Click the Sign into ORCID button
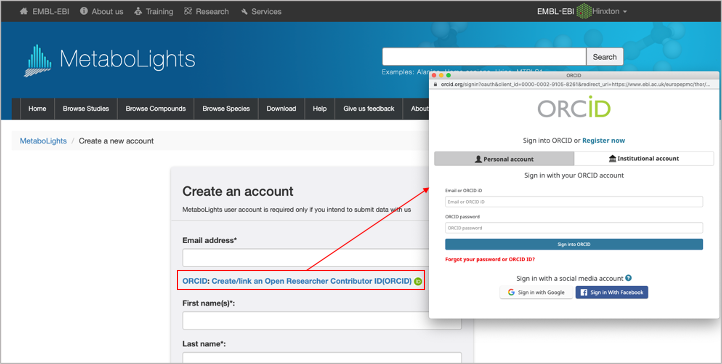722x364 pixels. pos(574,244)
